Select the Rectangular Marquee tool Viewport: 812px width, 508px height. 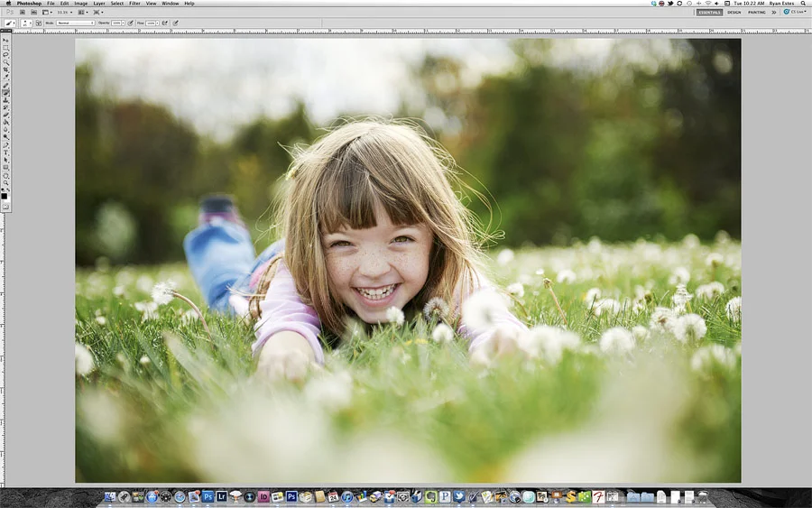[5, 48]
